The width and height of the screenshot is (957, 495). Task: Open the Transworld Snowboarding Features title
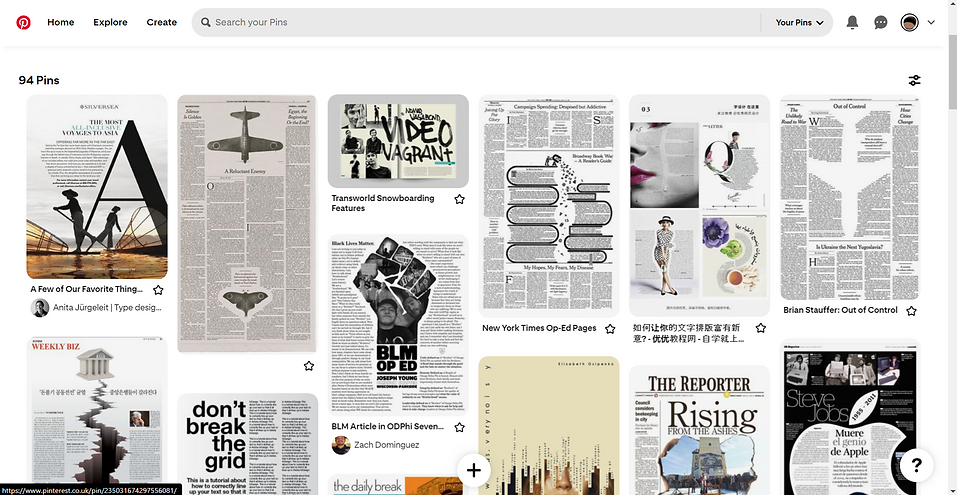(383, 203)
